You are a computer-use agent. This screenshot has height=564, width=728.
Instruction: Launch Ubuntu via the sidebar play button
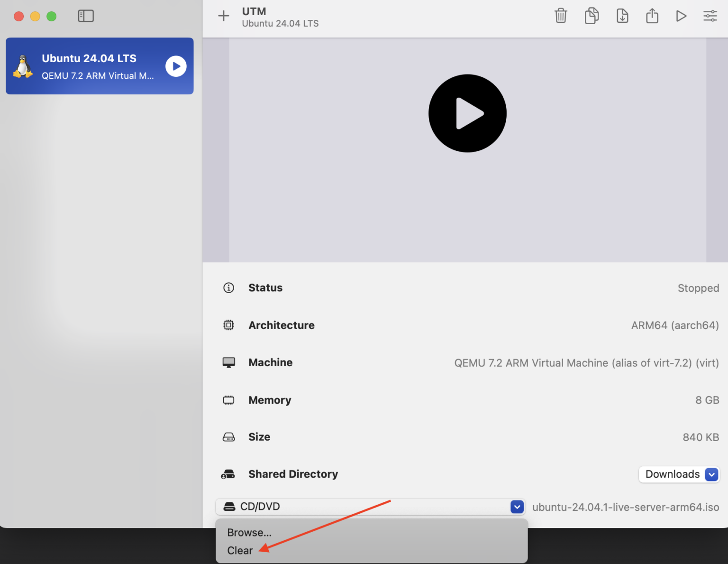[x=176, y=66]
